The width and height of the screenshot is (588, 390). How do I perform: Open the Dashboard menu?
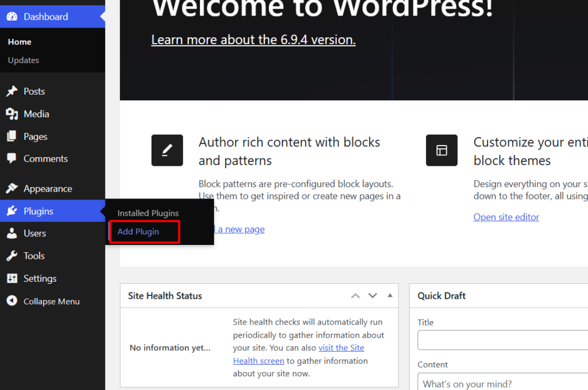pyautogui.click(x=52, y=17)
